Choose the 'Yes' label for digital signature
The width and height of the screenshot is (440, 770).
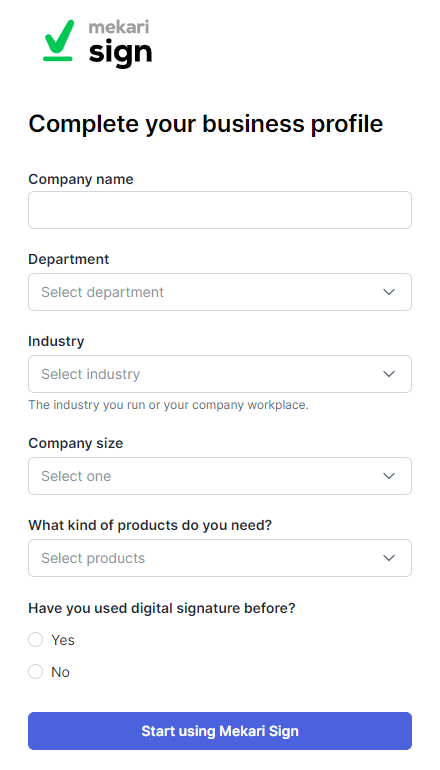click(63, 640)
